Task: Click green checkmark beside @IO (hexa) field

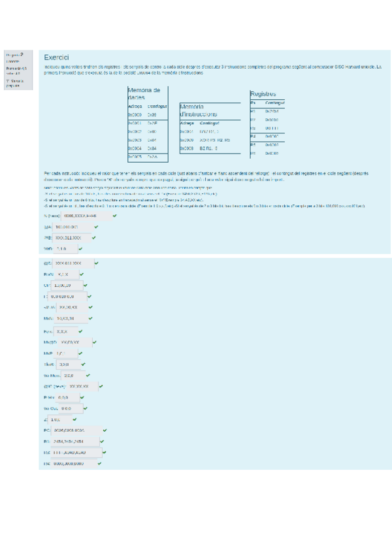Action: [101, 386]
